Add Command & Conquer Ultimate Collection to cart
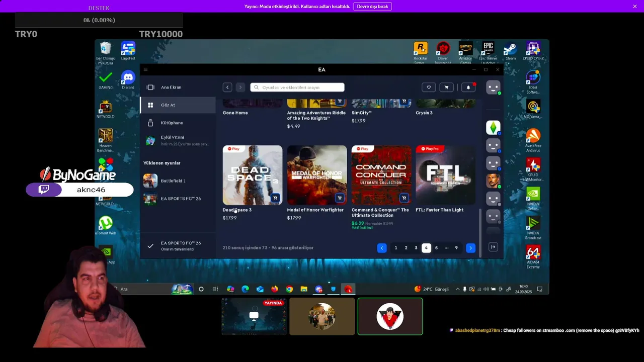The width and height of the screenshot is (644, 362). pyautogui.click(x=404, y=198)
